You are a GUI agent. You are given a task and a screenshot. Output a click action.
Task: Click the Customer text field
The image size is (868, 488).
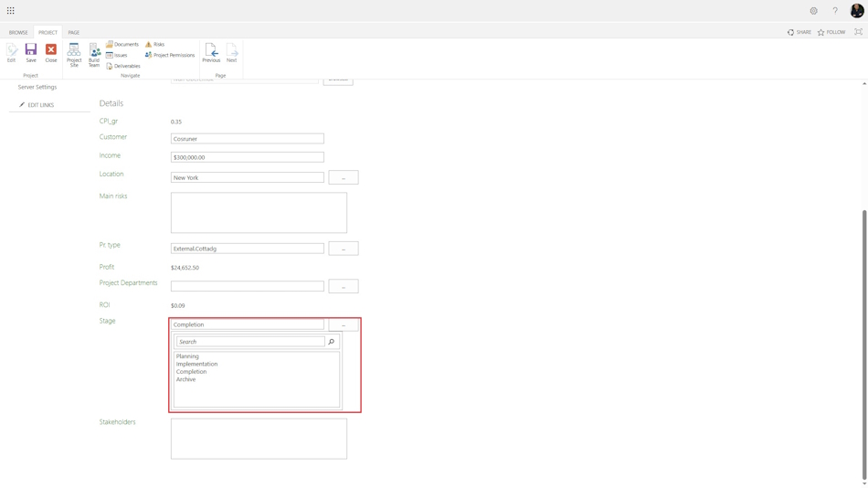(x=247, y=139)
